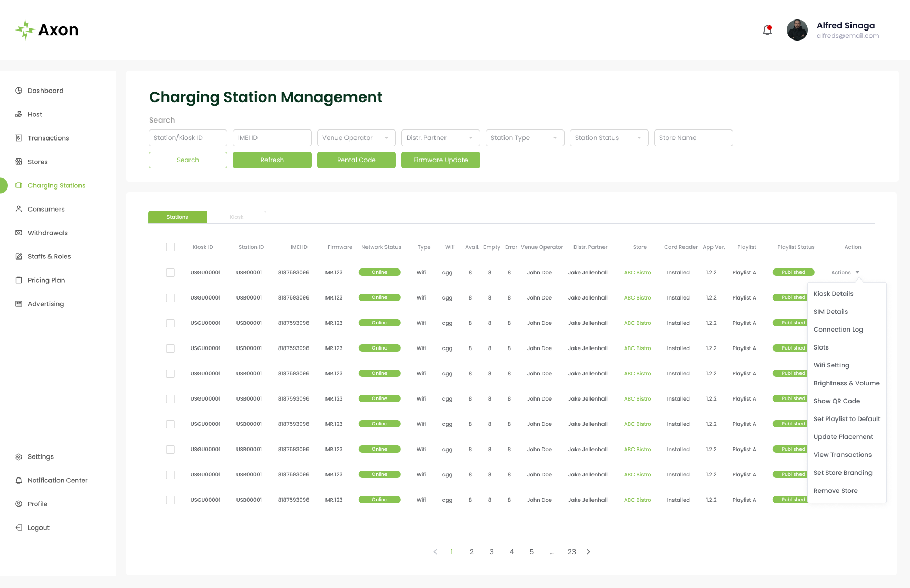Click the Rental Code button
This screenshot has width=910, height=588.
click(x=357, y=160)
